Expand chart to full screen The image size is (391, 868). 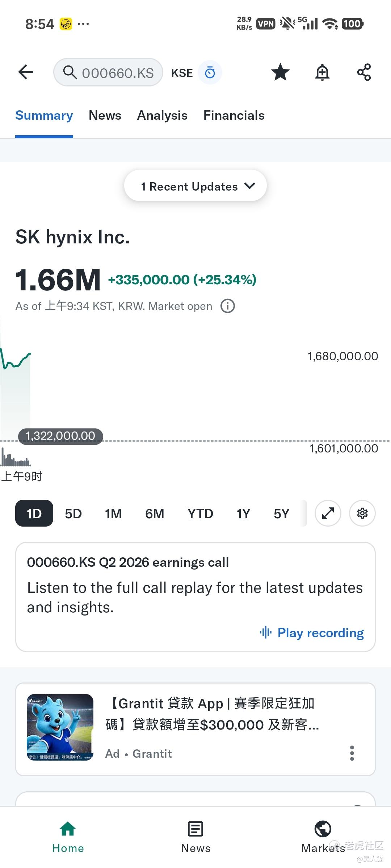pos(328,513)
